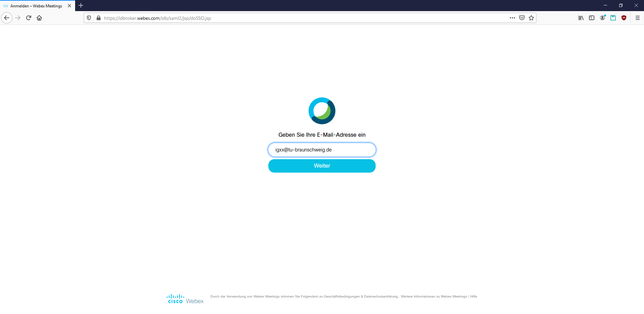Click the Cisco Webex footer logo
Image resolution: width=644 pixels, height=314 pixels.
point(185,299)
